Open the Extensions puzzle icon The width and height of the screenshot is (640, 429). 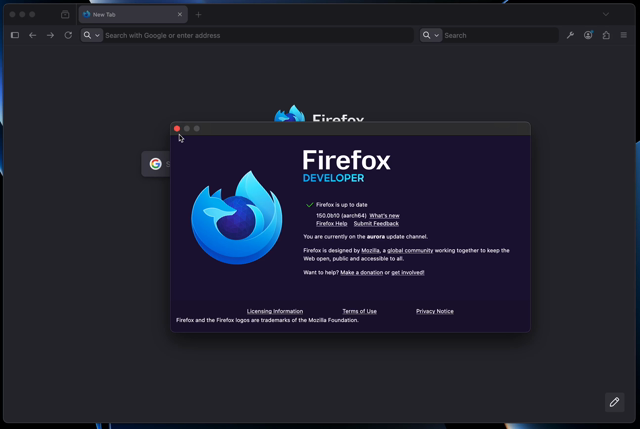606,35
